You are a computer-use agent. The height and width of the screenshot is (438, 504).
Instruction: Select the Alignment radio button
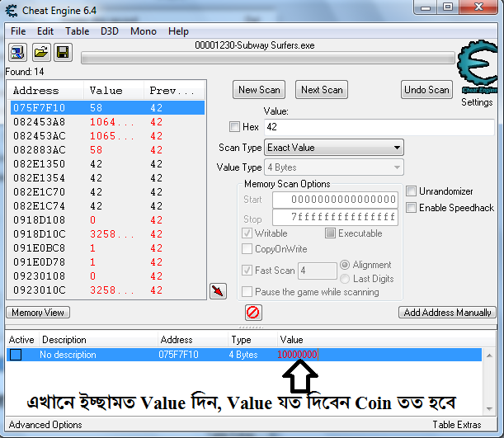click(345, 265)
